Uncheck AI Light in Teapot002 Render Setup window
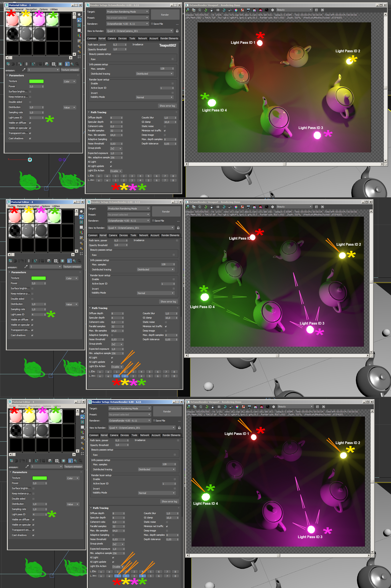This screenshot has height=588, width=391. [111, 162]
